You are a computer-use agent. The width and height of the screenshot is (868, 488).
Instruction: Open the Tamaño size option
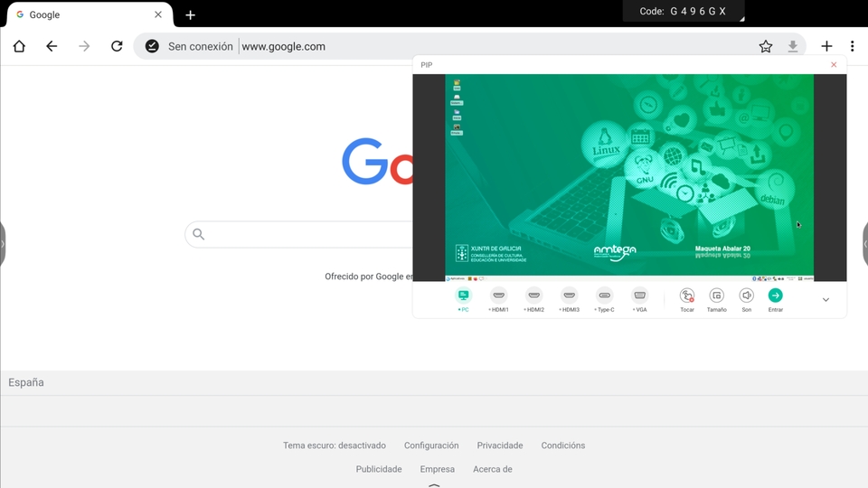click(716, 296)
